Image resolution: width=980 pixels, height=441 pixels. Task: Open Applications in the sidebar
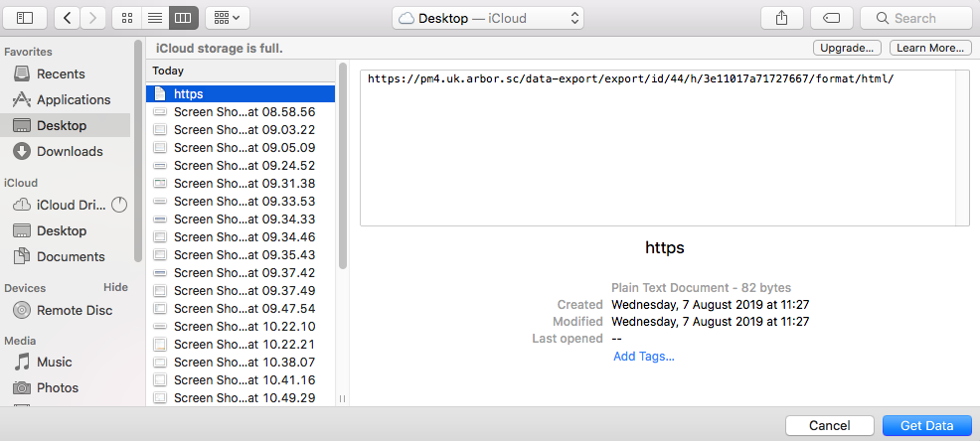(73, 99)
